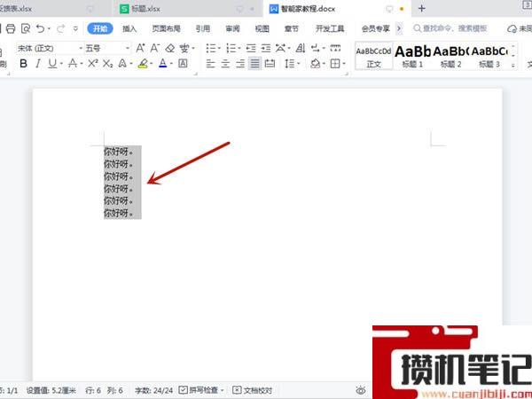The width and height of the screenshot is (532, 399).
Task: Toggle strikethrough text formatting
Action: (x=73, y=64)
